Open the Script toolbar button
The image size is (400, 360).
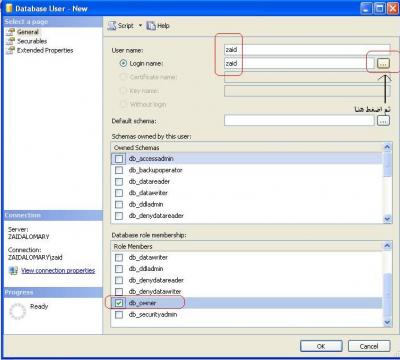[x=121, y=26]
